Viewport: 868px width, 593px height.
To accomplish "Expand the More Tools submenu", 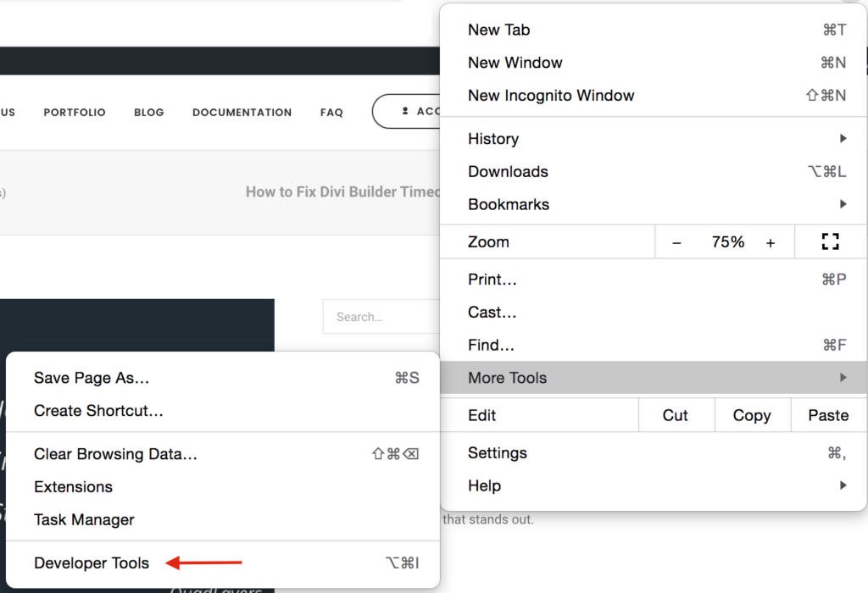I will [654, 378].
